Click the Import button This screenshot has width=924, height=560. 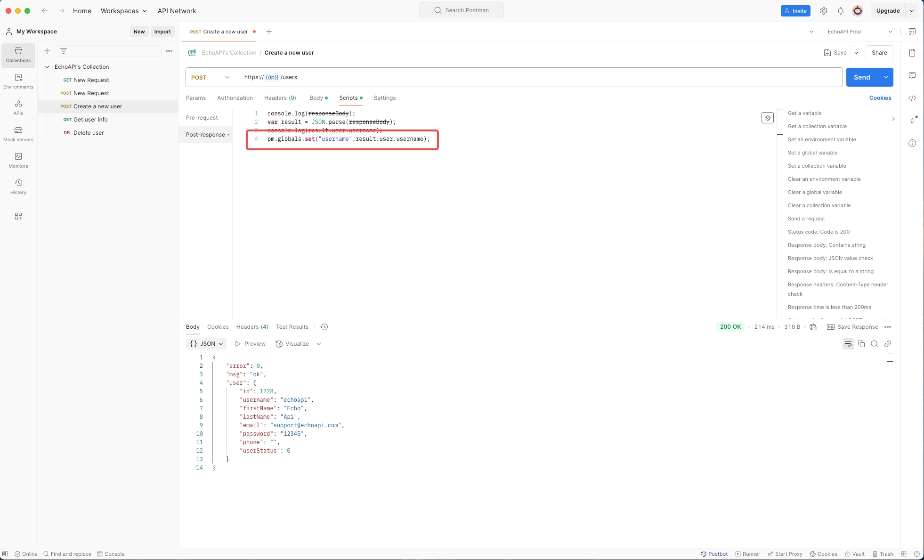coord(162,32)
